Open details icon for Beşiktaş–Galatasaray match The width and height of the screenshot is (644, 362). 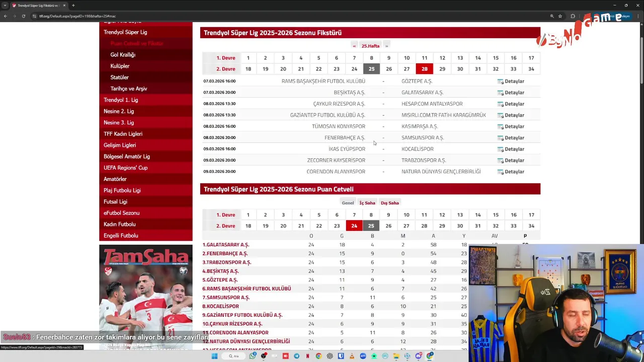pyautogui.click(x=500, y=93)
